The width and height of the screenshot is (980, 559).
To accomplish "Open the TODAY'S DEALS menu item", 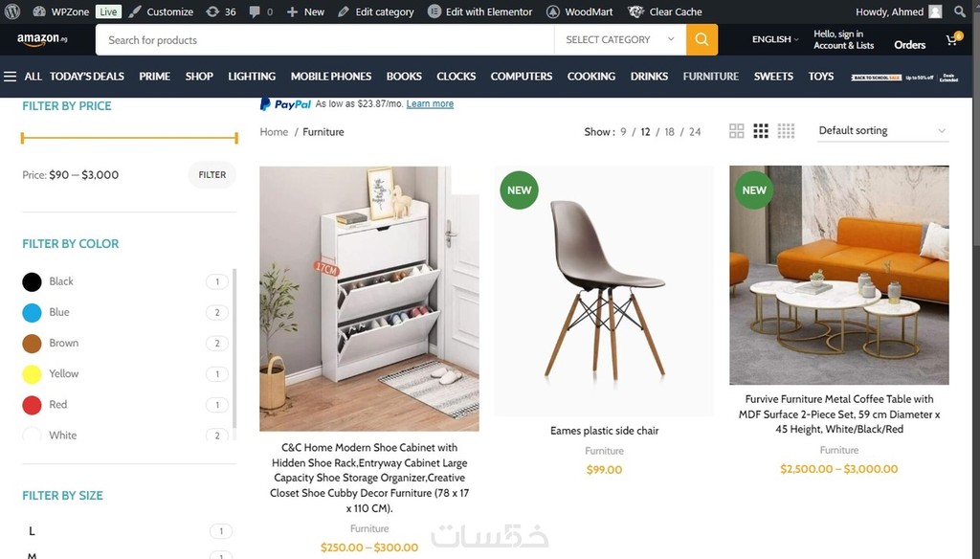I will click(x=87, y=77).
